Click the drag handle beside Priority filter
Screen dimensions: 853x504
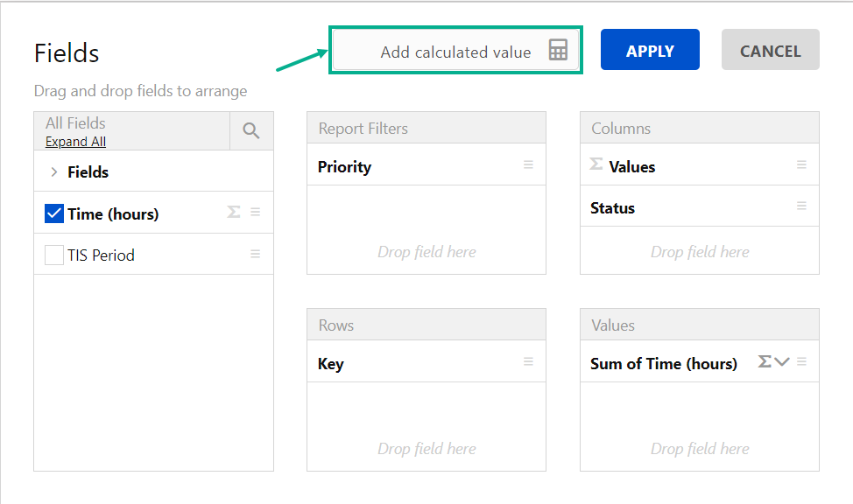[528, 164]
